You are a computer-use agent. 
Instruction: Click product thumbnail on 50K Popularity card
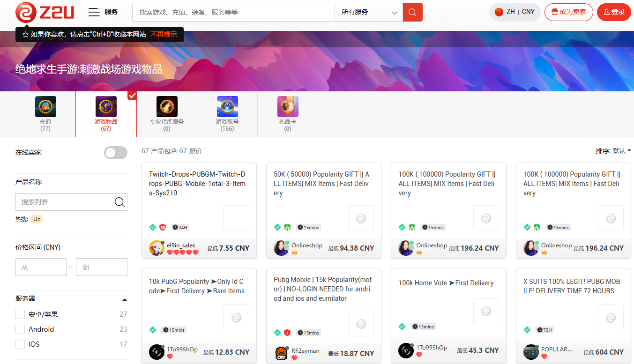361,218
